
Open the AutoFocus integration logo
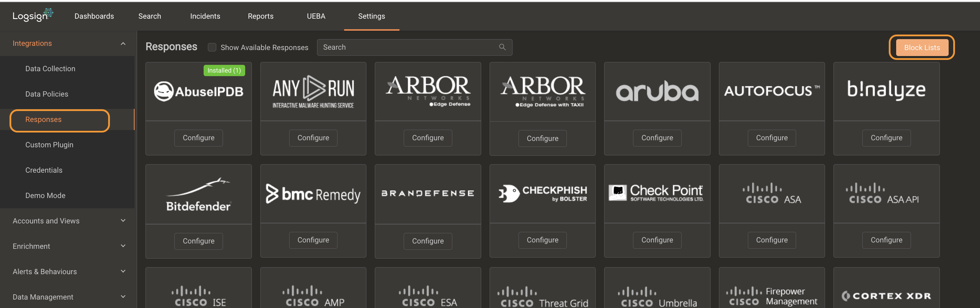pos(771,91)
